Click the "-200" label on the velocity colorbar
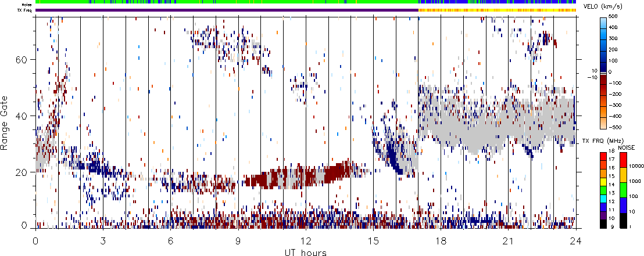The width and height of the screenshot is (644, 256). pos(616,94)
